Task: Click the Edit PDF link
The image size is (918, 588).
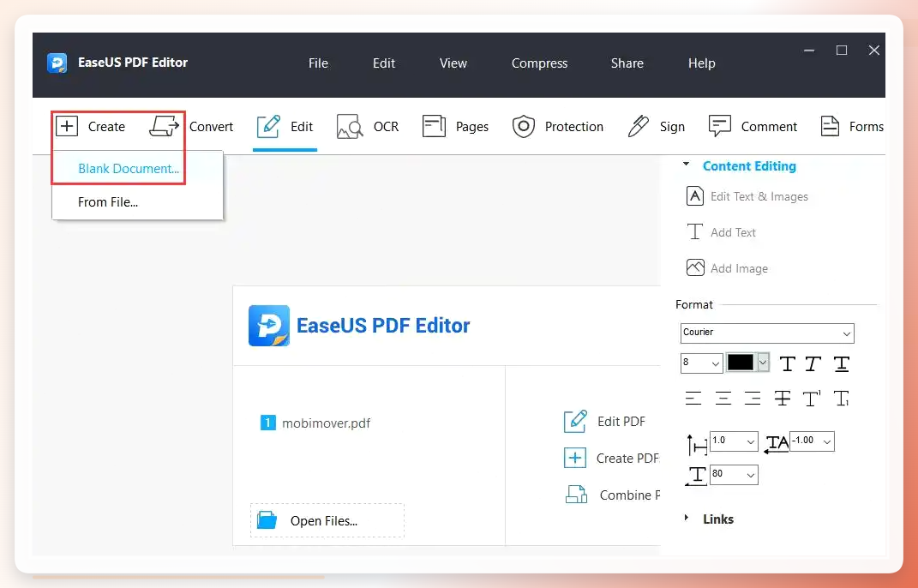Action: tap(621, 421)
